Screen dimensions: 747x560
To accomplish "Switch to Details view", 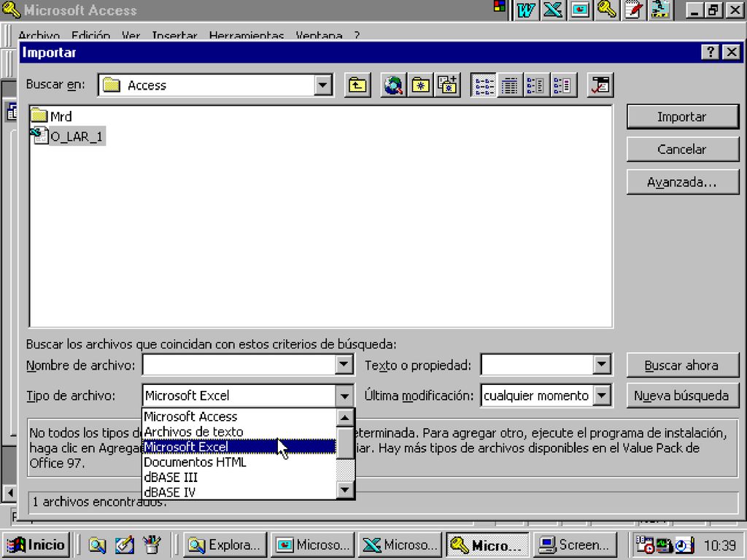I will (x=510, y=85).
